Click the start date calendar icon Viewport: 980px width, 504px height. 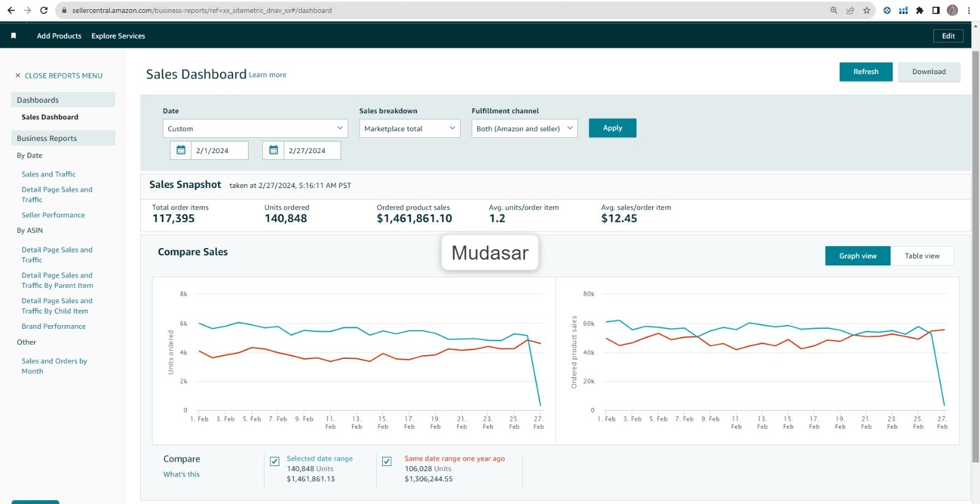[181, 150]
